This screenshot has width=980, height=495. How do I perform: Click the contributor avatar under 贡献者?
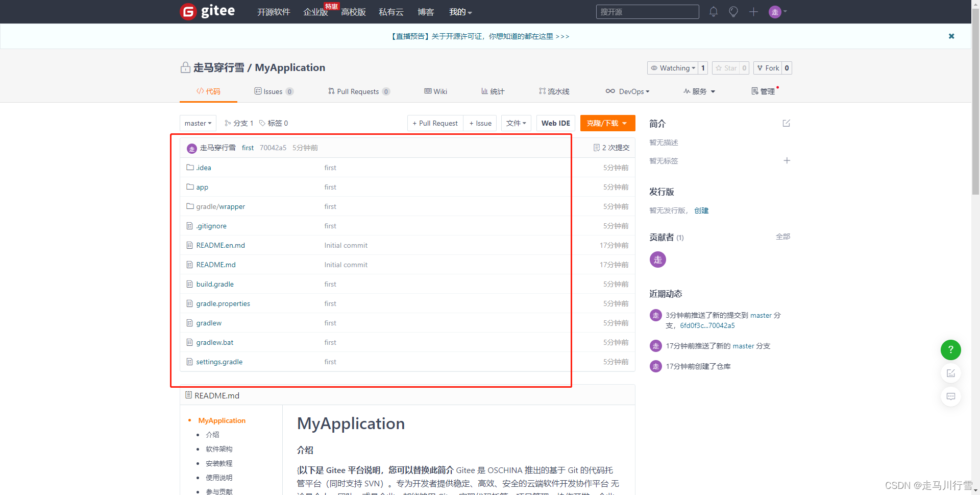point(658,260)
